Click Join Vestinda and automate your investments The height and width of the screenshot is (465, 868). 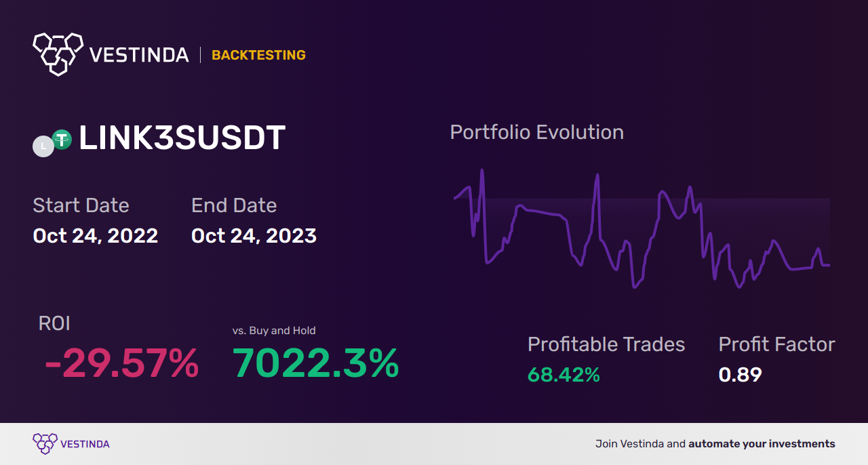coord(715,444)
